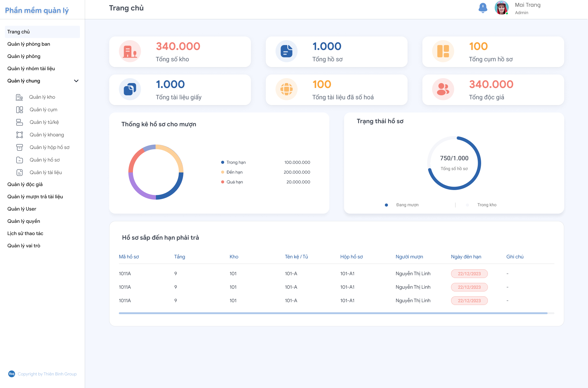This screenshot has height=388, width=588.
Task: Click the Quản lý tủ/kệ printer-like icon
Action: point(20,122)
